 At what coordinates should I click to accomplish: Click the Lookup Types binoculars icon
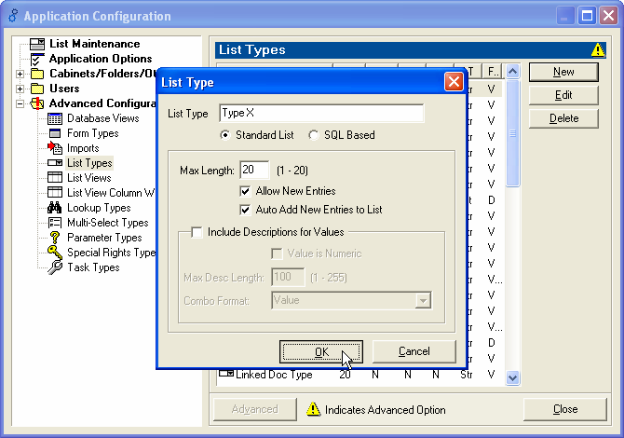pyautogui.click(x=55, y=208)
